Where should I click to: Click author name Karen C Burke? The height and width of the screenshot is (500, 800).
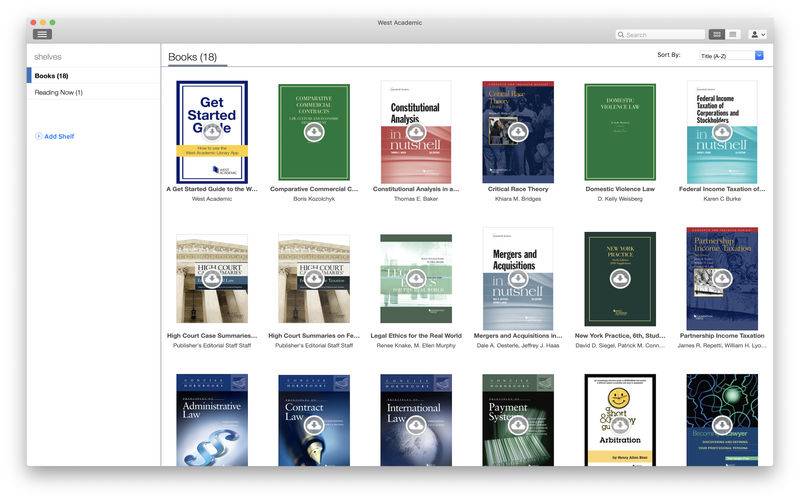click(x=722, y=199)
